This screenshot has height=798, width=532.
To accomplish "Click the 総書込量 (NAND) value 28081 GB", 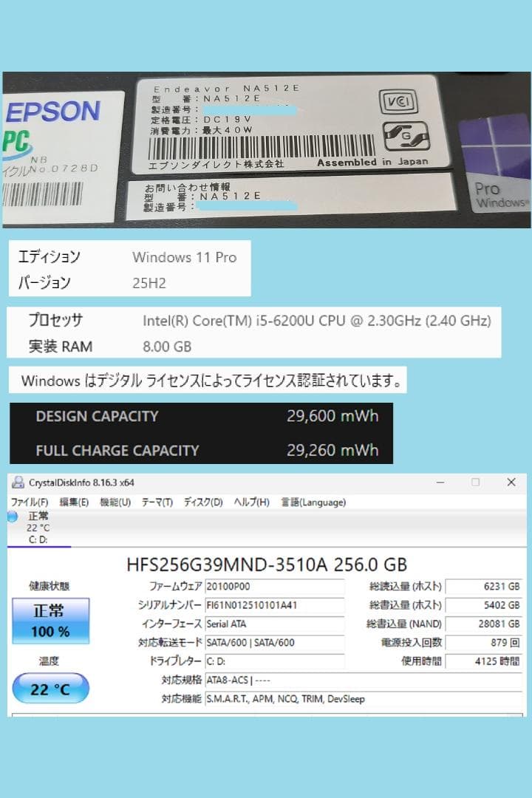I will [484, 624].
